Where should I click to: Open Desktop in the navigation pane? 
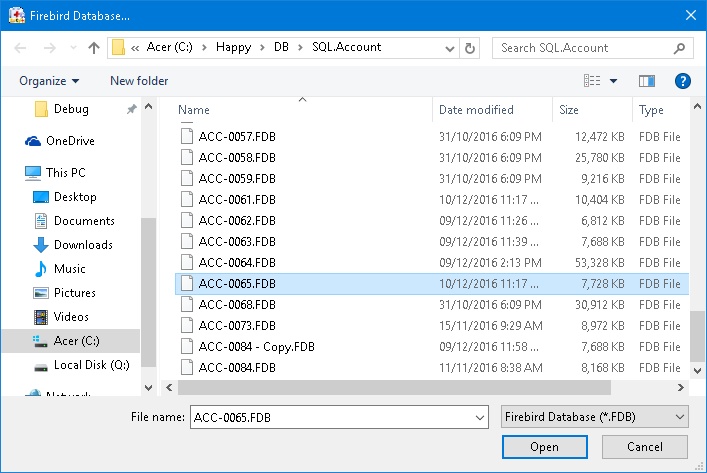(x=65, y=197)
